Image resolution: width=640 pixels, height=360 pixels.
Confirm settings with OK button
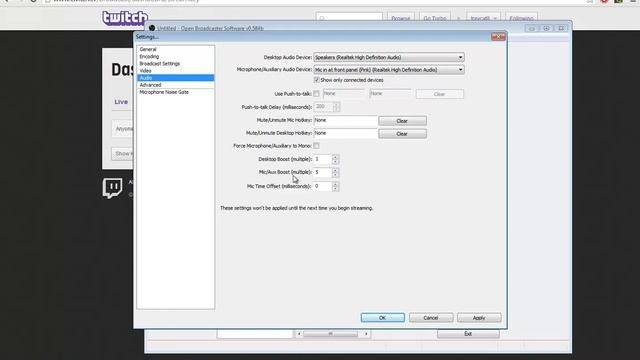pos(382,318)
